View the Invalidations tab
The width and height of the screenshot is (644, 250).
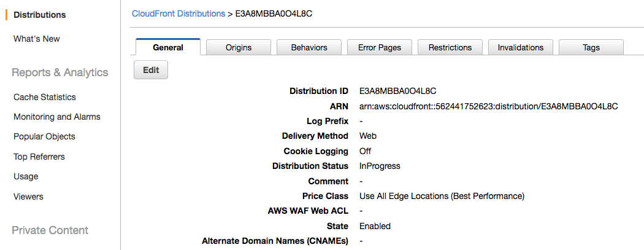[520, 47]
